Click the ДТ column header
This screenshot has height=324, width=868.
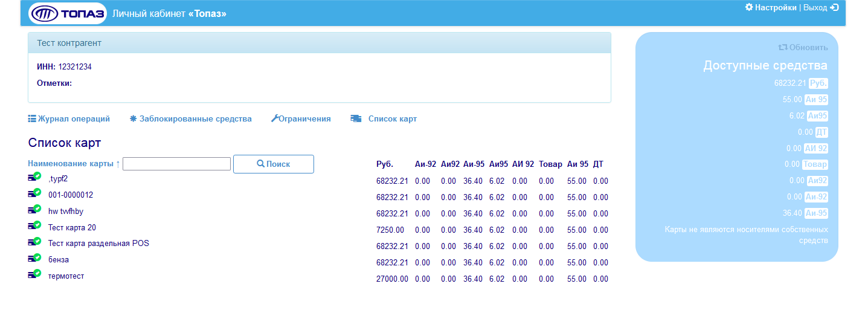coord(598,164)
